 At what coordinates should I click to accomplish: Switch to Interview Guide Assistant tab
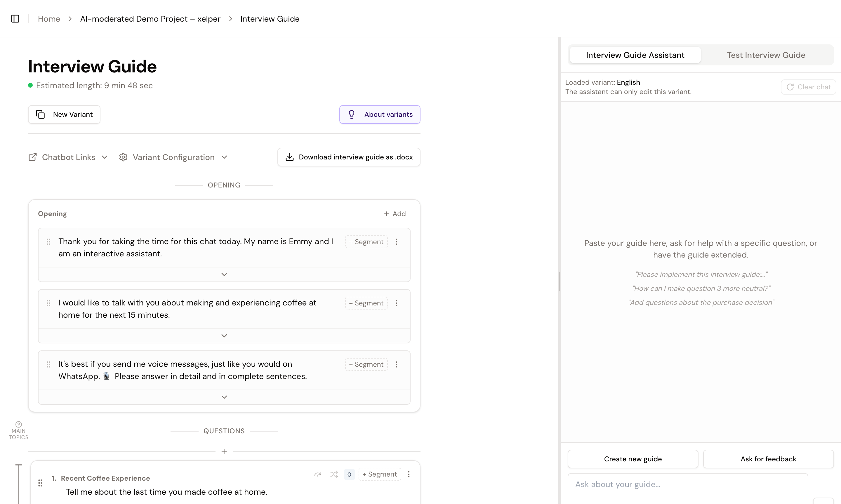[x=635, y=55]
